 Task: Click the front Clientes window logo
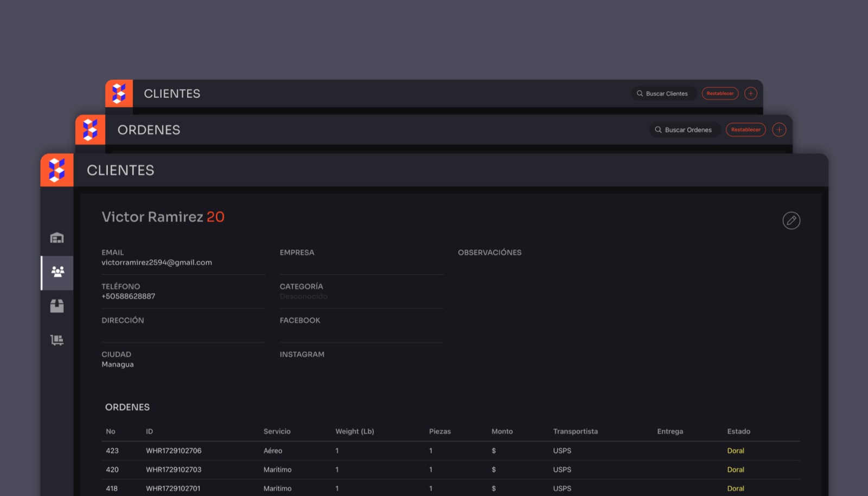pos(57,170)
